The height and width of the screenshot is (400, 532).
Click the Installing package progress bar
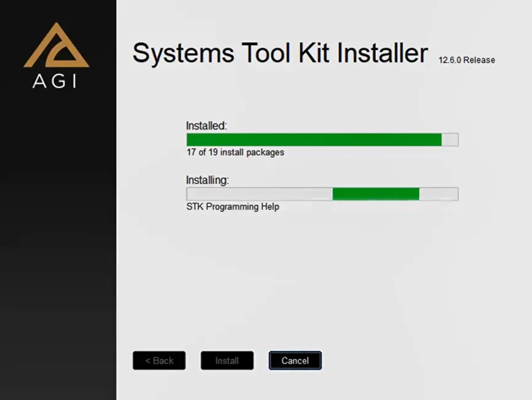coord(322,194)
